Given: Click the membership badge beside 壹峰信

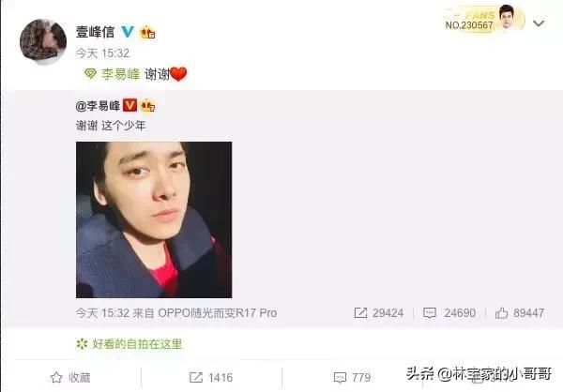Looking at the screenshot, I should click(x=147, y=32).
